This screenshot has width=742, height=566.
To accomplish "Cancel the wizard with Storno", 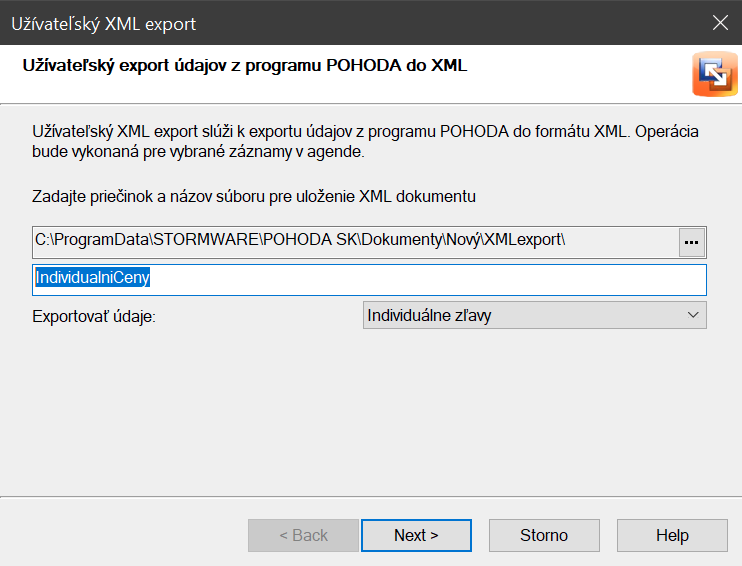I will click(x=544, y=536).
